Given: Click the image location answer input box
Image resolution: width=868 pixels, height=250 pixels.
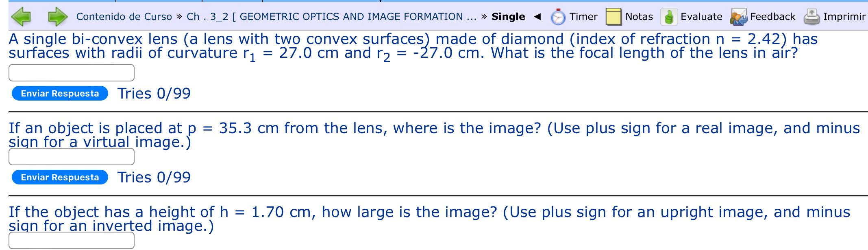Looking at the screenshot, I should pyautogui.click(x=72, y=156).
